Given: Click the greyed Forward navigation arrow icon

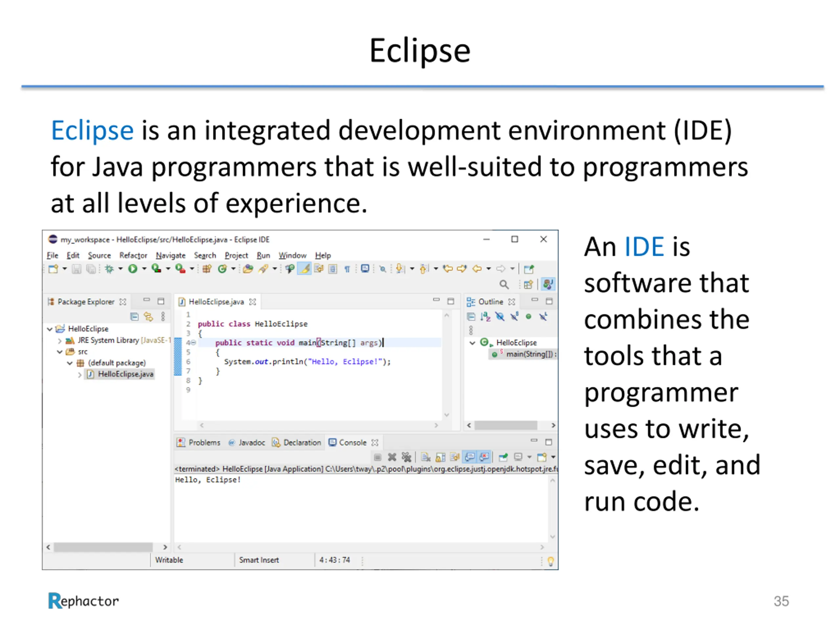Looking at the screenshot, I should click(x=501, y=269).
